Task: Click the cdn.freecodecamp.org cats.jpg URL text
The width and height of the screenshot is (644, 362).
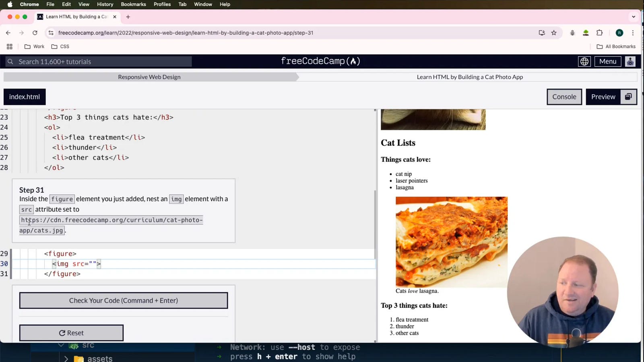Action: [x=111, y=225]
